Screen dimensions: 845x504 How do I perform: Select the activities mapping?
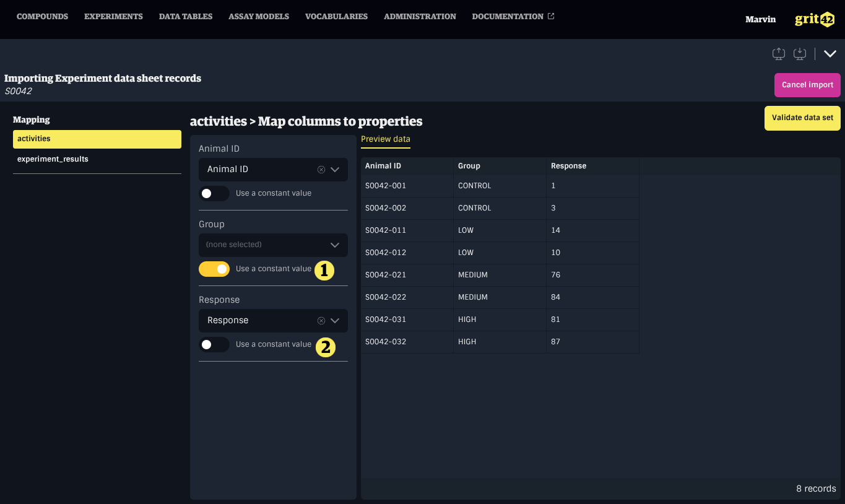click(x=97, y=139)
